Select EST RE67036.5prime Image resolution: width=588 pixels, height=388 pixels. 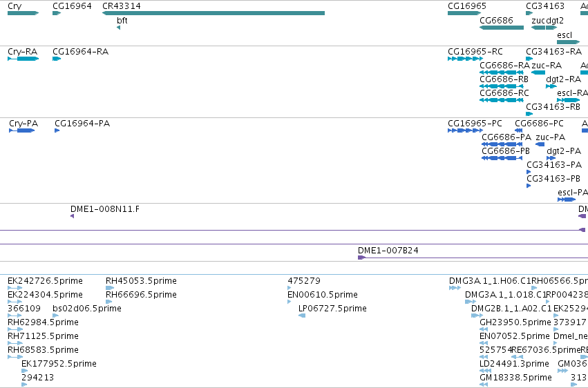tap(546, 350)
